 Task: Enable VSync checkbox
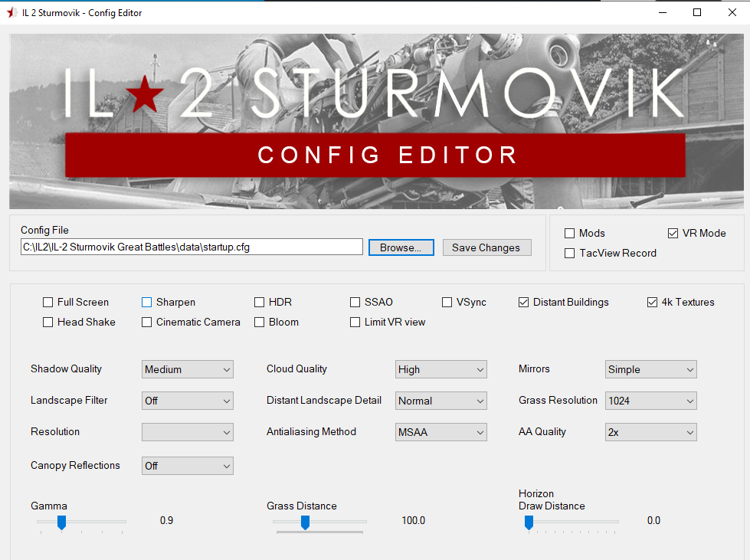point(447,303)
